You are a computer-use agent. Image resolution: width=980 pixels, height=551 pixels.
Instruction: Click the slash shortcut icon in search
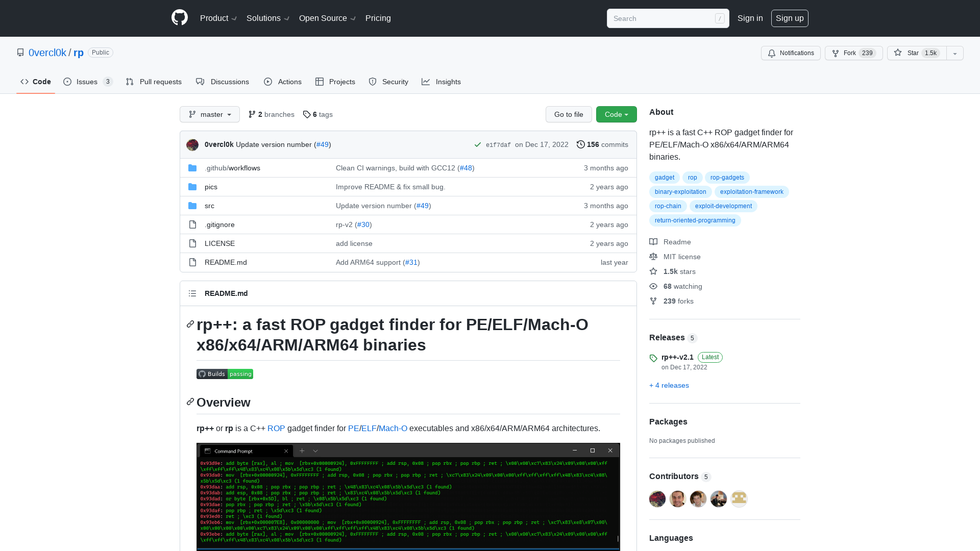coord(720,18)
